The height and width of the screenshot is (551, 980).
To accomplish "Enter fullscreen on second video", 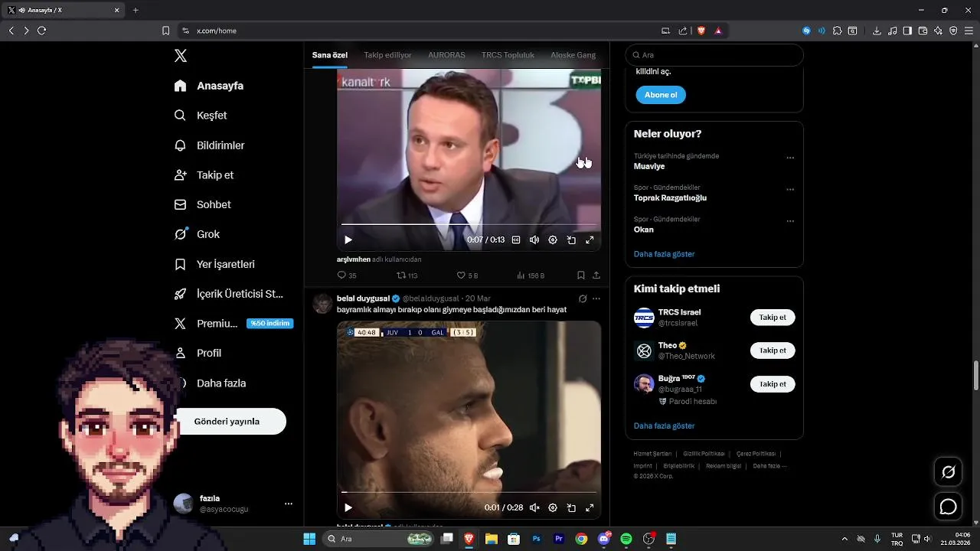I will point(590,507).
